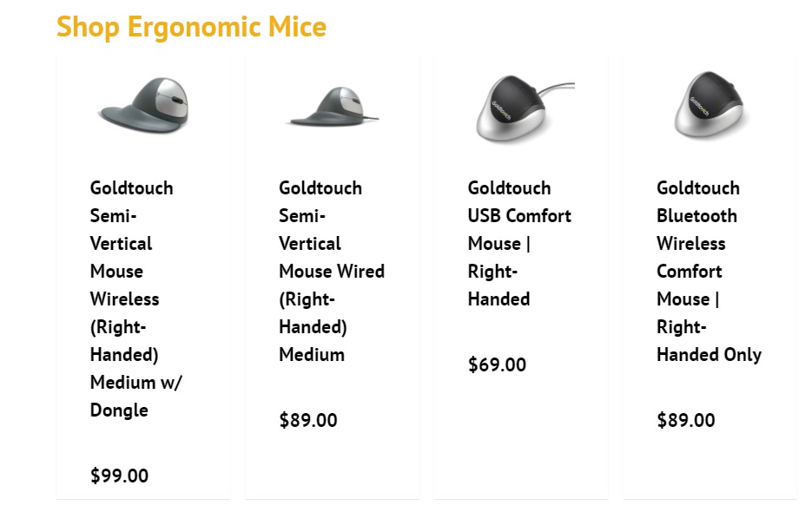
Task: Click 'USB Comfort' text in third product card
Action: click(519, 216)
